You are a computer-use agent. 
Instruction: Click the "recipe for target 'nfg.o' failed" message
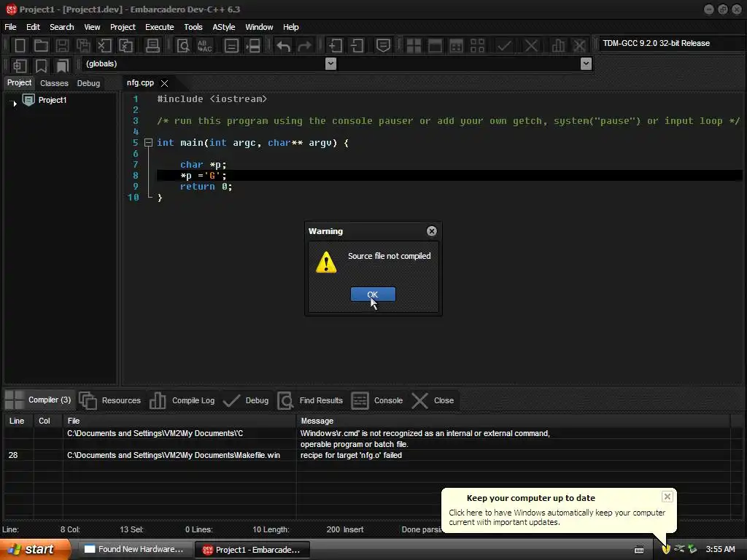point(351,455)
